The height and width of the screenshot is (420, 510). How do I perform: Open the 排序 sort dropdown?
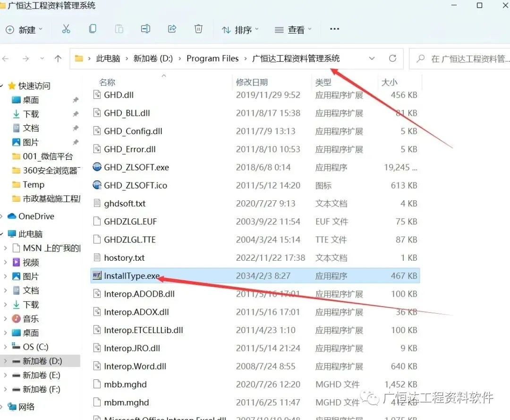coord(240,30)
